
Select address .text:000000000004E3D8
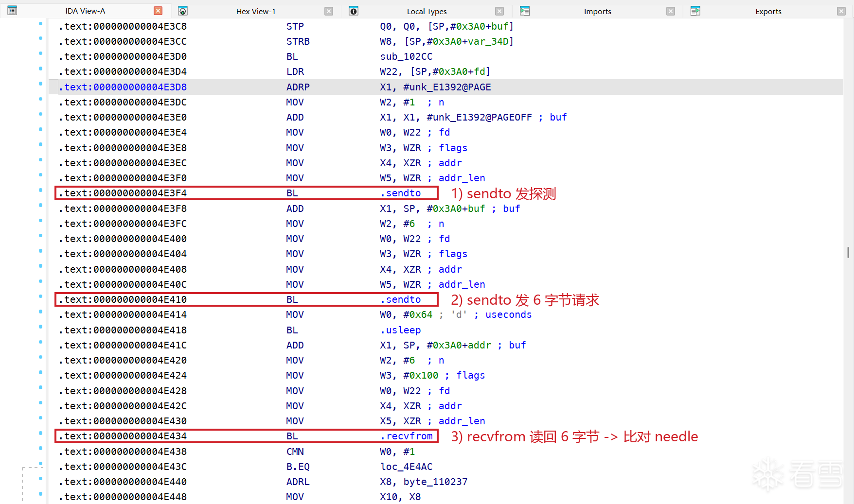point(123,87)
